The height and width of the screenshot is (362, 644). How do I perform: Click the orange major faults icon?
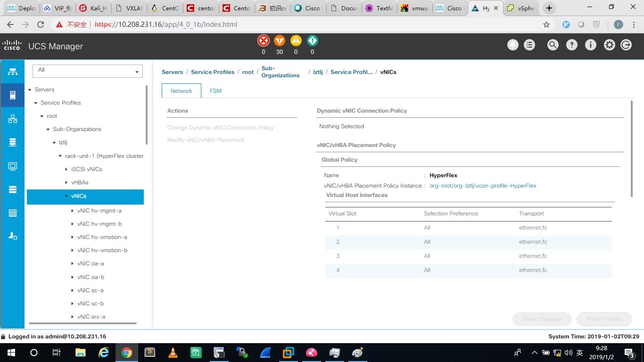point(280,41)
